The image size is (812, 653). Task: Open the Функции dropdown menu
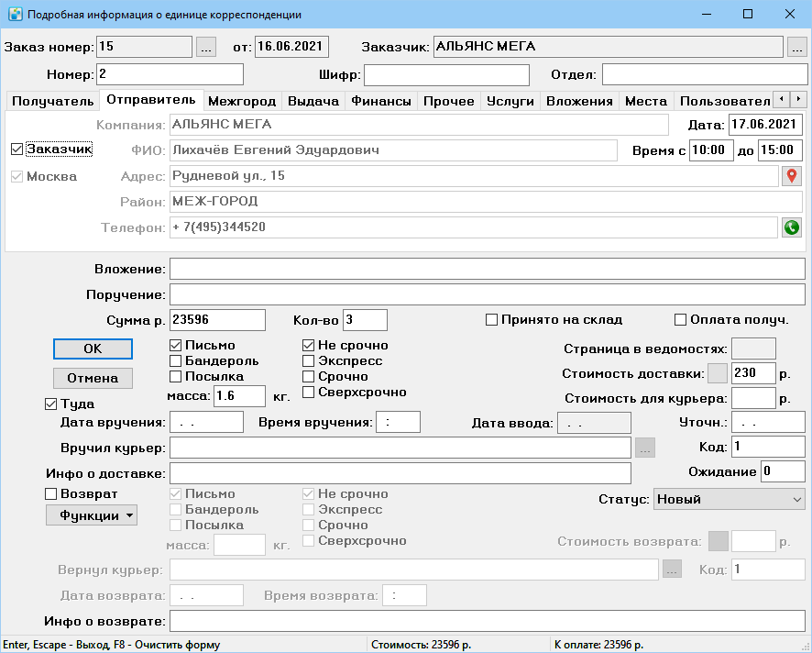(92, 515)
